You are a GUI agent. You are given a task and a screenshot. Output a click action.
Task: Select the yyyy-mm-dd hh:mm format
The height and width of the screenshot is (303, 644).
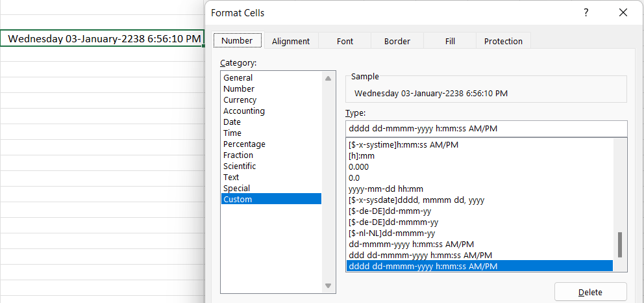386,189
